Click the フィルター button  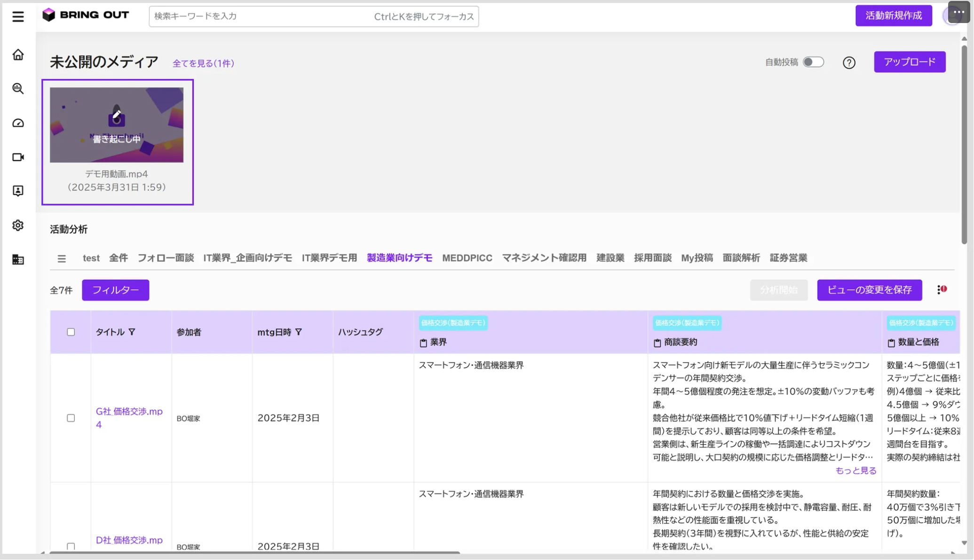[116, 290]
